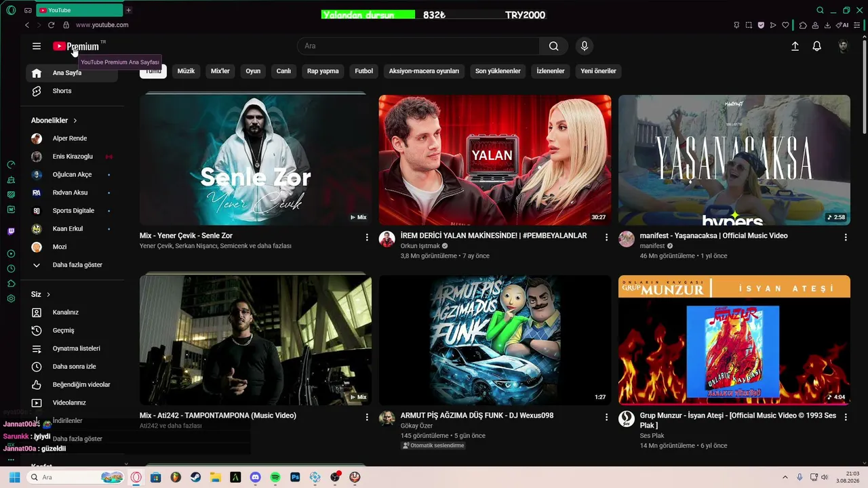Open Spotify from the taskbar

click(275, 477)
